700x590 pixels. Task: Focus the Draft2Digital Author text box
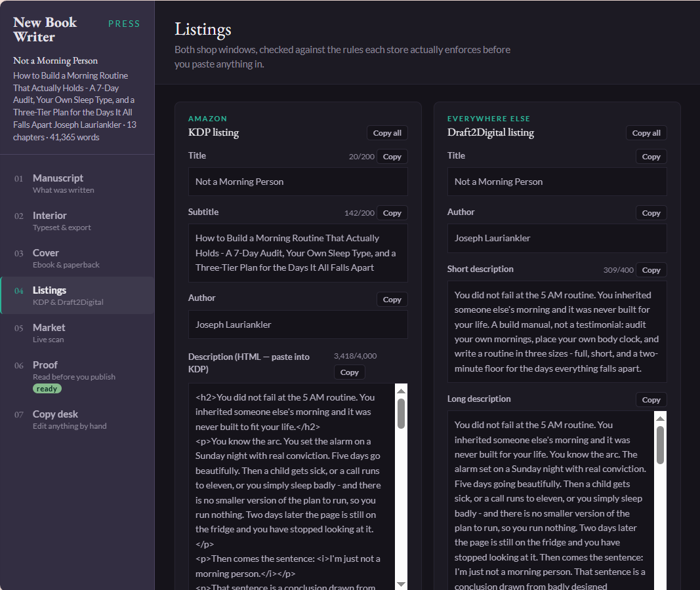coord(557,238)
